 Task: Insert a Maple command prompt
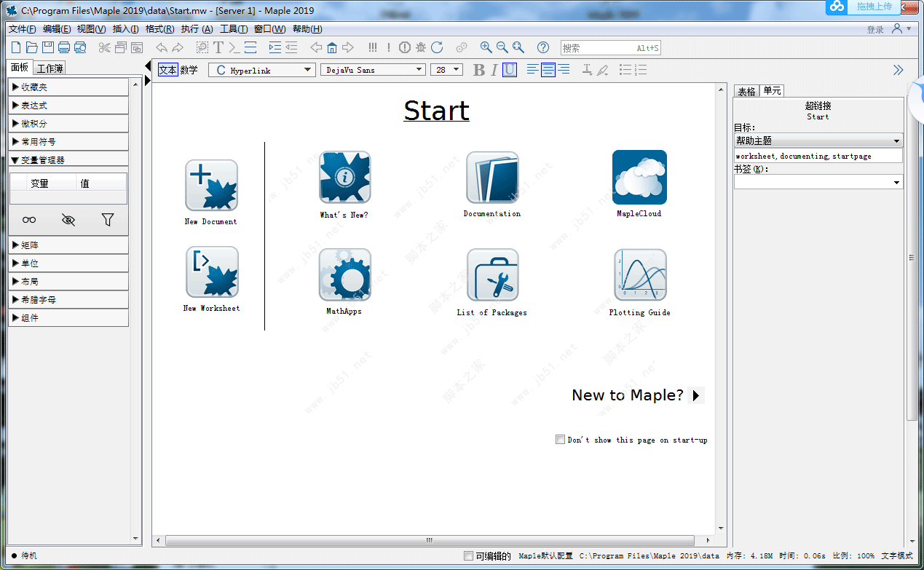coord(234,48)
